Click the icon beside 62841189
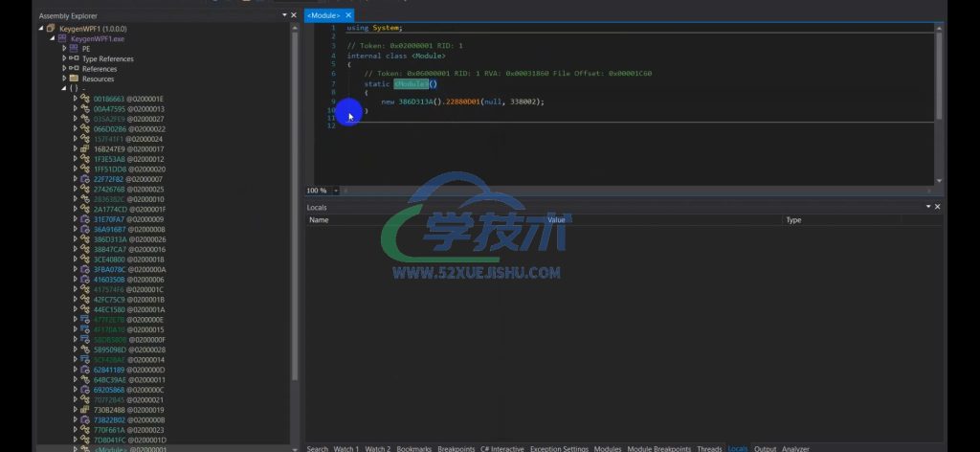980x452 pixels. (x=85, y=370)
